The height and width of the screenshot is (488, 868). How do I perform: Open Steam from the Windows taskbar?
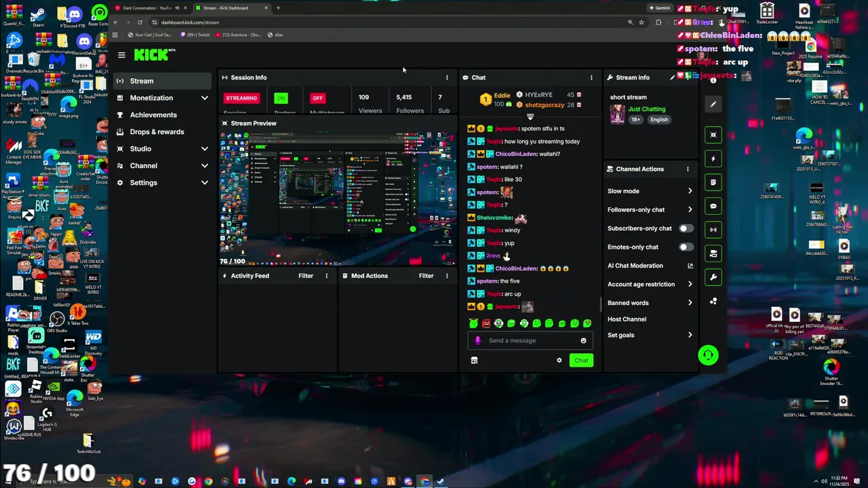click(441, 482)
